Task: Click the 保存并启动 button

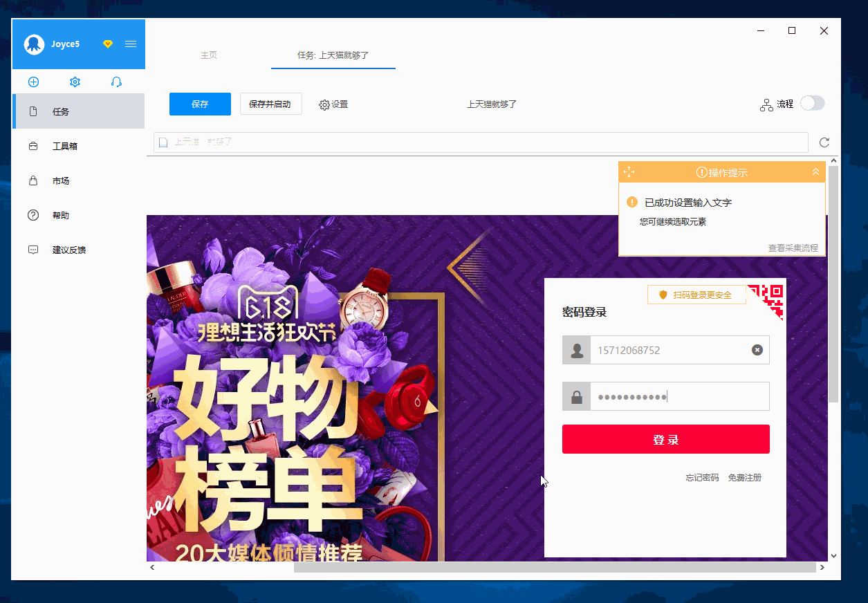Action: point(270,104)
